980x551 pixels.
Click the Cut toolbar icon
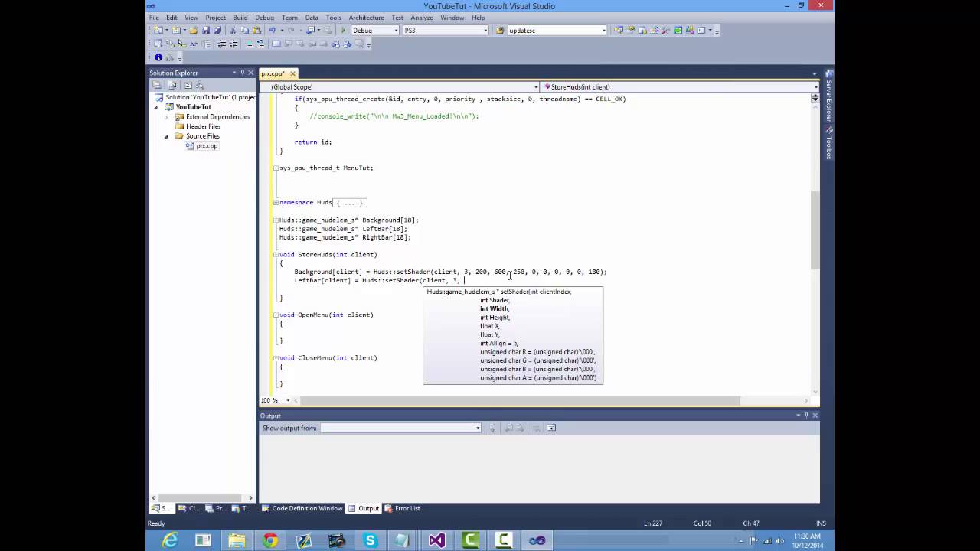234,31
